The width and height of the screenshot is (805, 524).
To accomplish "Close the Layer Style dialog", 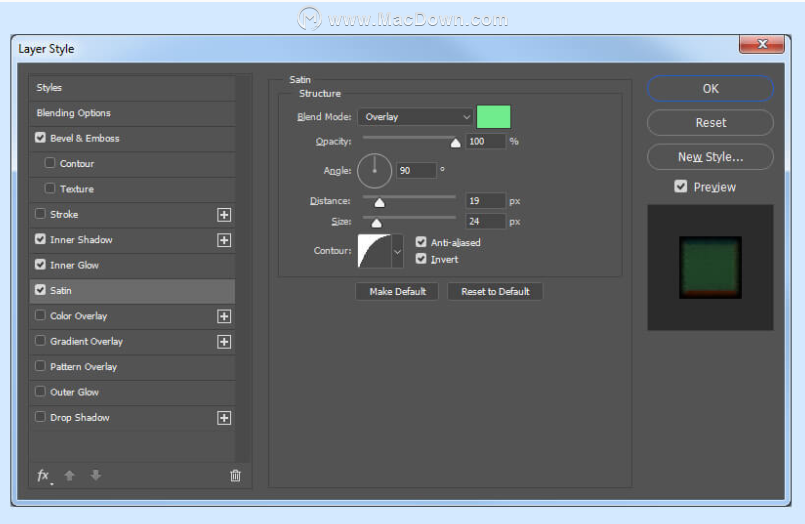I will [x=762, y=44].
